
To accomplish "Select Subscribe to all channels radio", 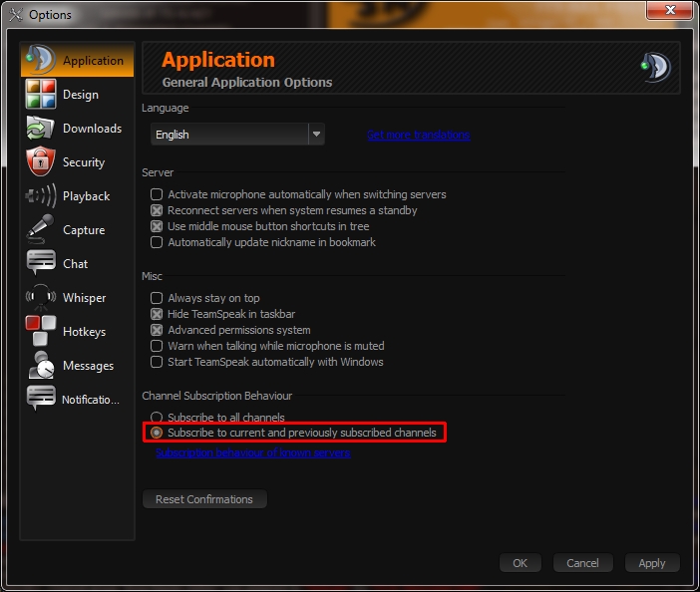I will tap(157, 418).
